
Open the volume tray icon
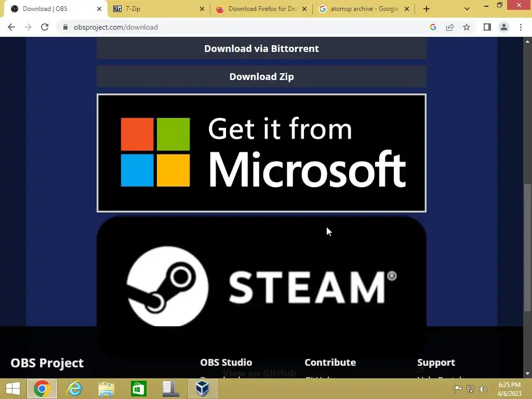(x=483, y=389)
